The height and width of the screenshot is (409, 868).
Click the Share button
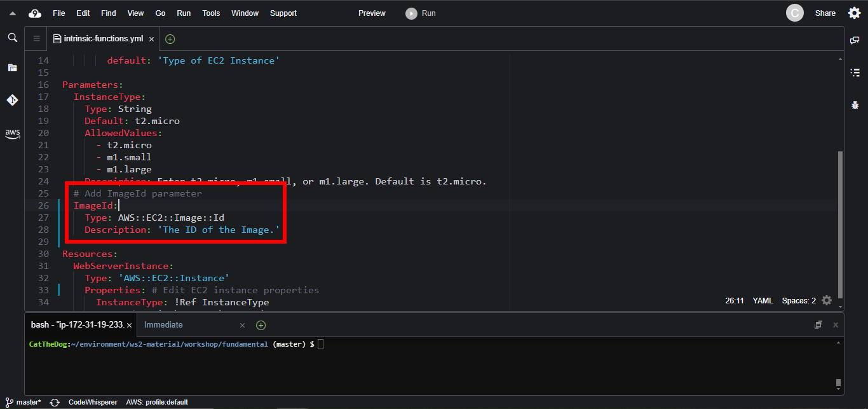coord(825,13)
